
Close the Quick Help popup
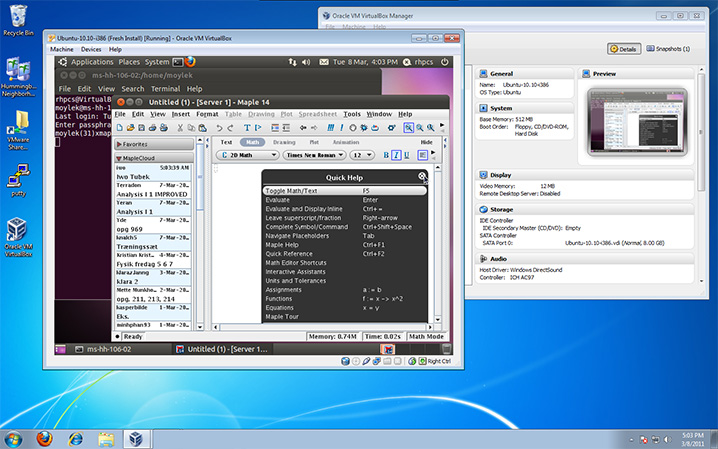click(x=422, y=176)
